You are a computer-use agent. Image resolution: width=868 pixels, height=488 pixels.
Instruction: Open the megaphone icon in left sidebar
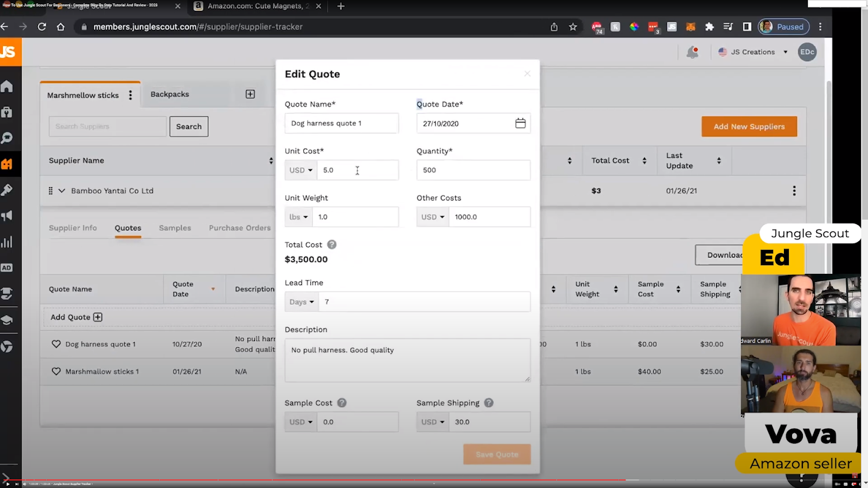(x=7, y=216)
